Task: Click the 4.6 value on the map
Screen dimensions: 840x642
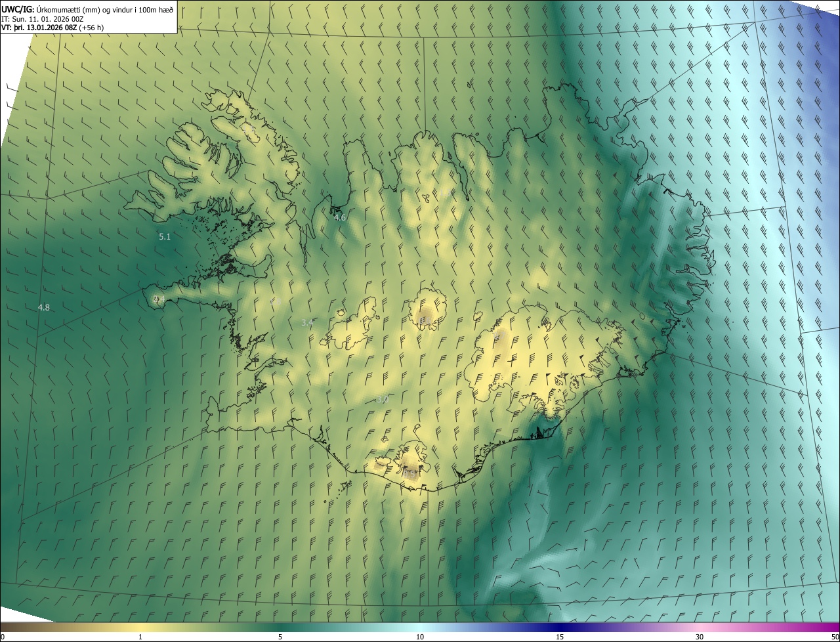Action: pos(340,217)
